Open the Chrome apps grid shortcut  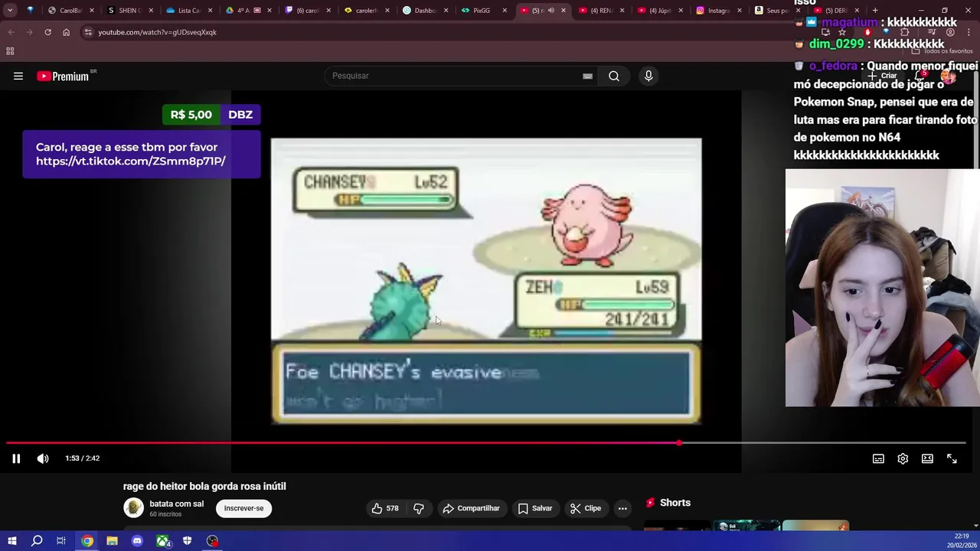pyautogui.click(x=10, y=51)
